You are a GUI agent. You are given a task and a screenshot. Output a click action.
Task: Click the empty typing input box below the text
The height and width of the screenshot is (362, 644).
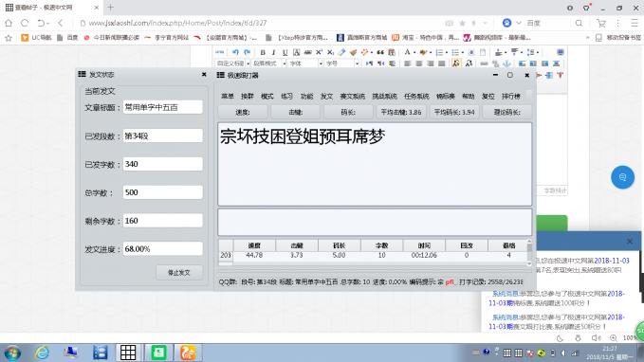click(375, 223)
